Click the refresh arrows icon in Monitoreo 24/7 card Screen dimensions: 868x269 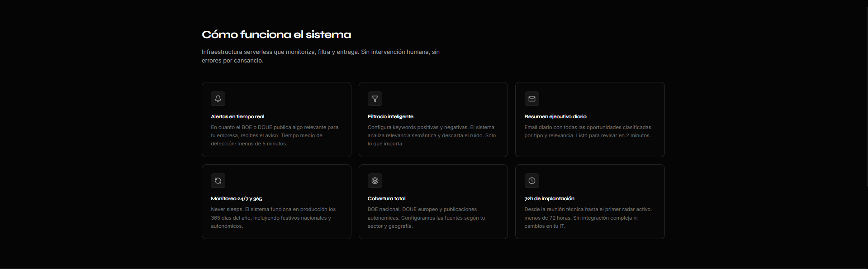click(x=218, y=181)
